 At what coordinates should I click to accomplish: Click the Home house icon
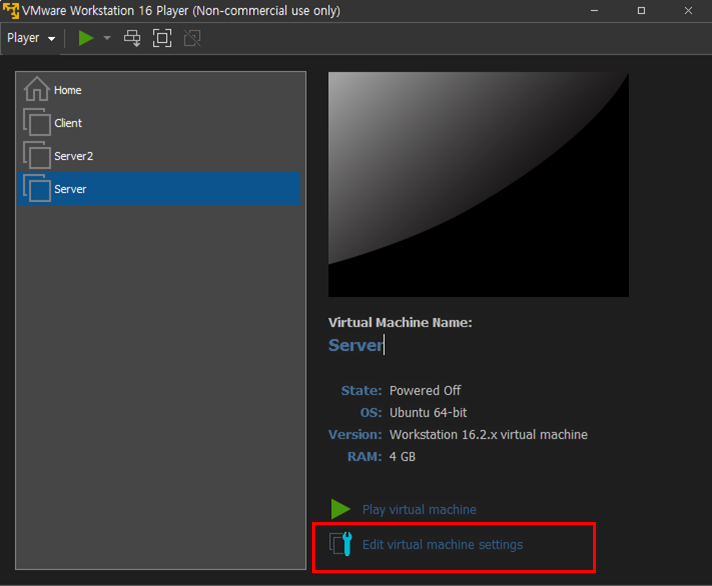pyautogui.click(x=37, y=89)
